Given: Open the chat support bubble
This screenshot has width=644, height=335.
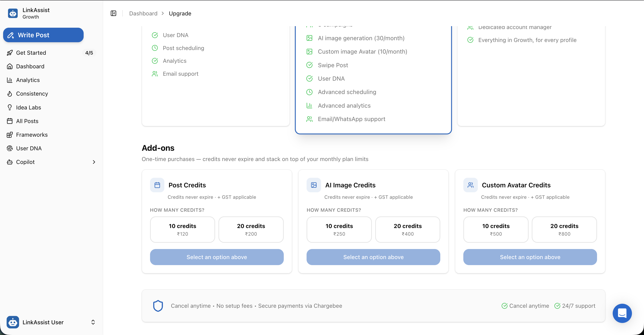Looking at the screenshot, I should [622, 313].
